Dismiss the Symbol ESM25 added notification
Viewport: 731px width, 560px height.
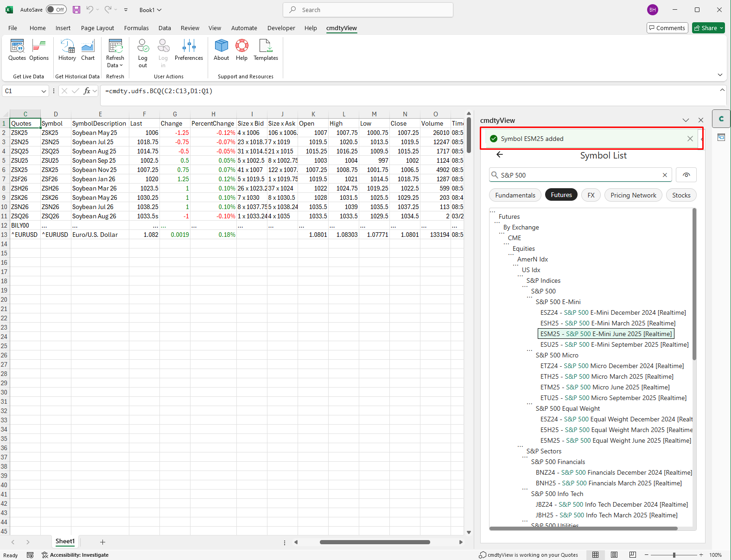point(690,139)
